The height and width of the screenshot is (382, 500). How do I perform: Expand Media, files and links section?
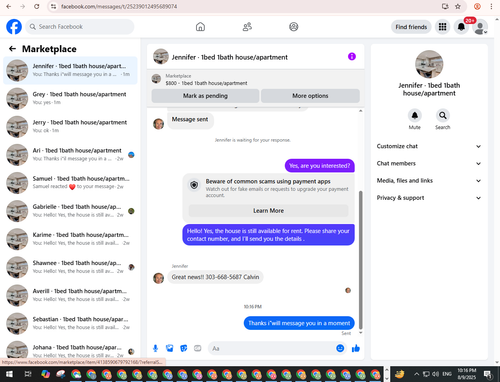429,181
